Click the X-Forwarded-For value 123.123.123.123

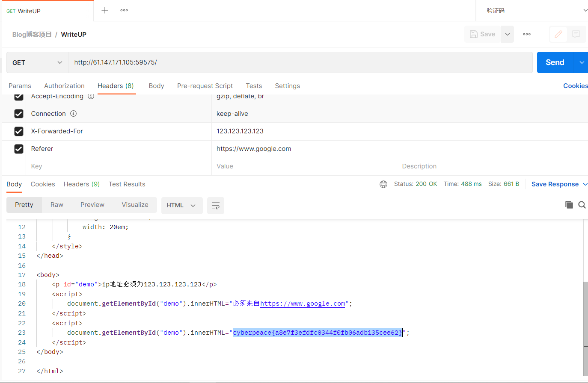pyautogui.click(x=240, y=131)
